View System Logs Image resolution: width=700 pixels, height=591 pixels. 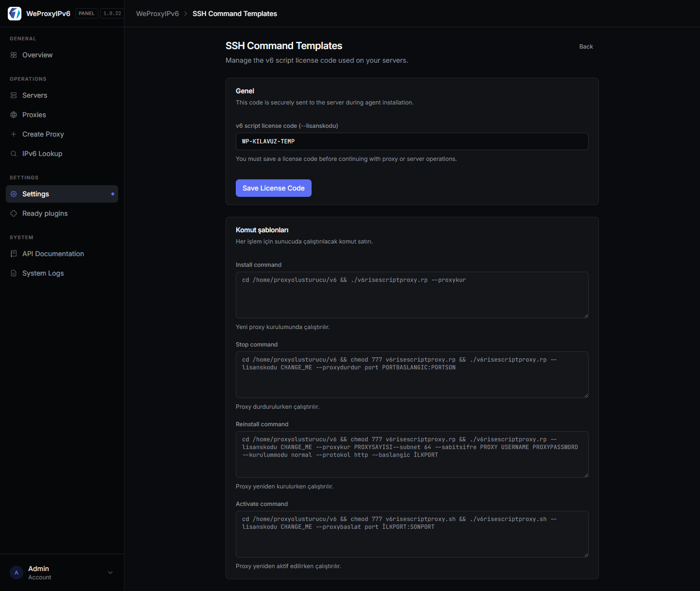[62, 273]
